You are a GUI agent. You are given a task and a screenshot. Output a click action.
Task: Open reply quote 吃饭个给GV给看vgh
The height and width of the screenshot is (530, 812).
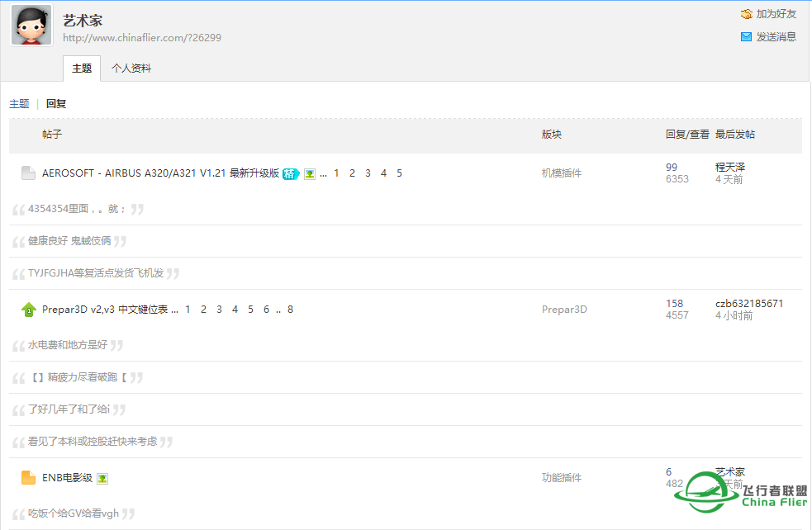point(74,513)
